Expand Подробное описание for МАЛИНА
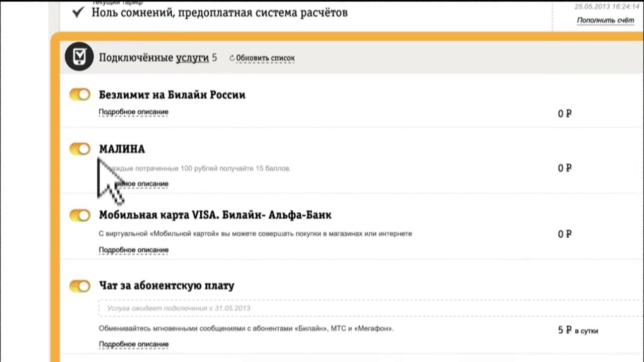The width and height of the screenshot is (644, 362). 133,184
